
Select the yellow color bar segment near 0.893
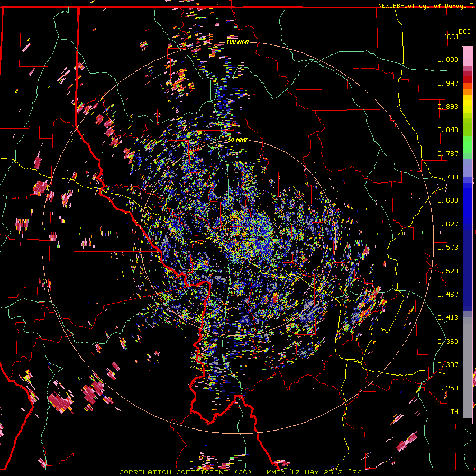pos(467,104)
